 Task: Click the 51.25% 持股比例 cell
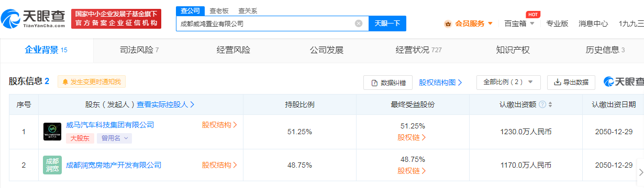tap(299, 132)
